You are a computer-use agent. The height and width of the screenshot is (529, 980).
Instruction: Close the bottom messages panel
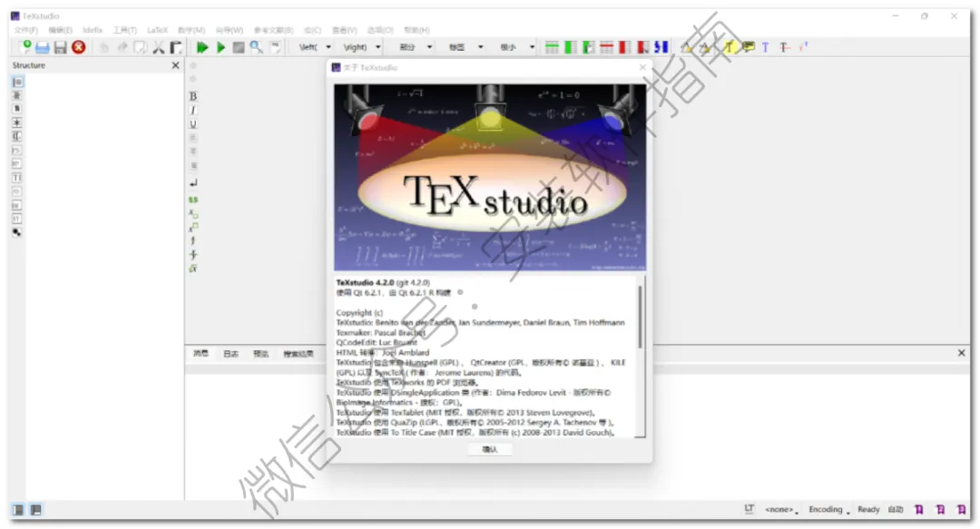click(x=961, y=353)
